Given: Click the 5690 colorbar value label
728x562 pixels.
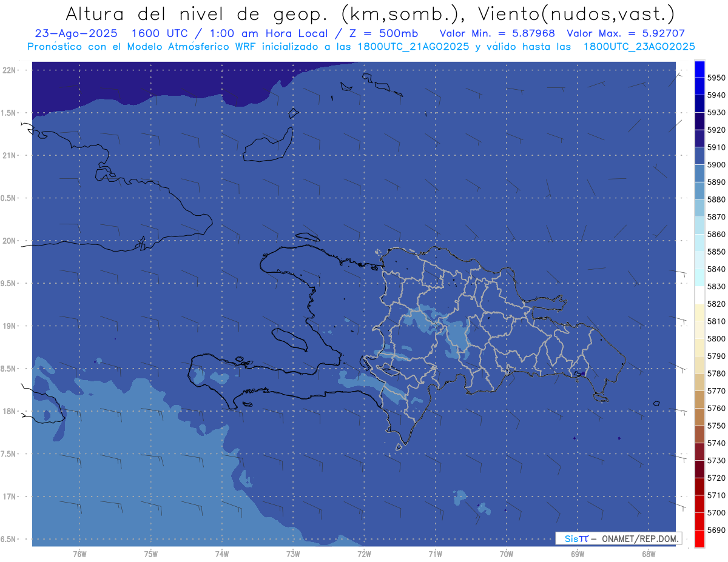Looking at the screenshot, I should [716, 530].
